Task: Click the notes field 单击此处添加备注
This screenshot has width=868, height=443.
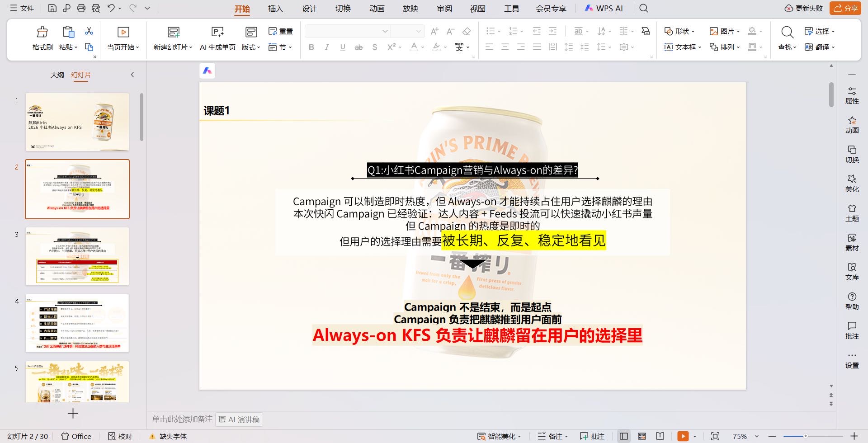Action: (x=182, y=419)
